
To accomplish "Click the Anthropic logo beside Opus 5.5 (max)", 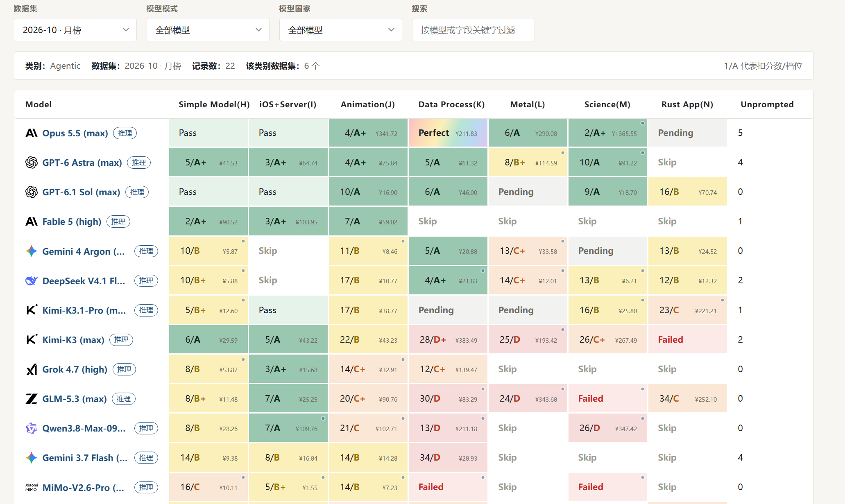I will [32, 133].
